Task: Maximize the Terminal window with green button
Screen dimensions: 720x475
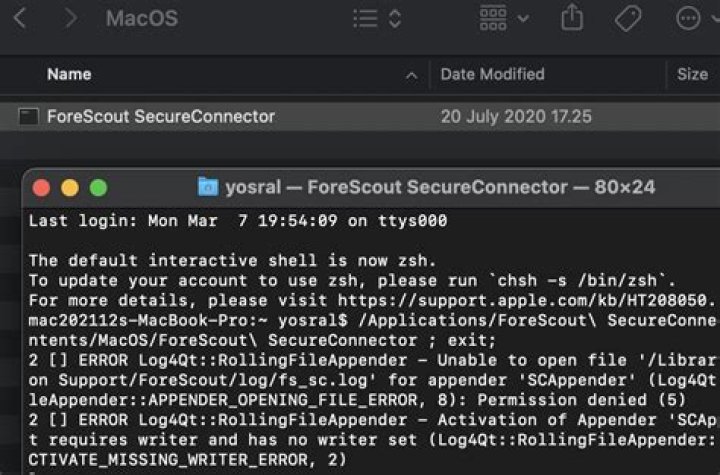Action: click(98, 188)
